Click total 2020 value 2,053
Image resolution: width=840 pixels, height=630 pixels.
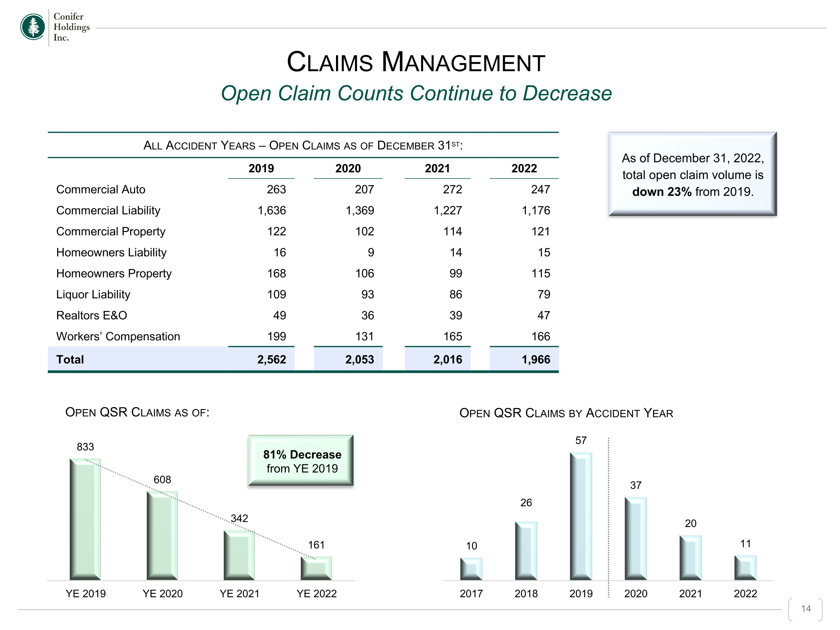pos(360,360)
